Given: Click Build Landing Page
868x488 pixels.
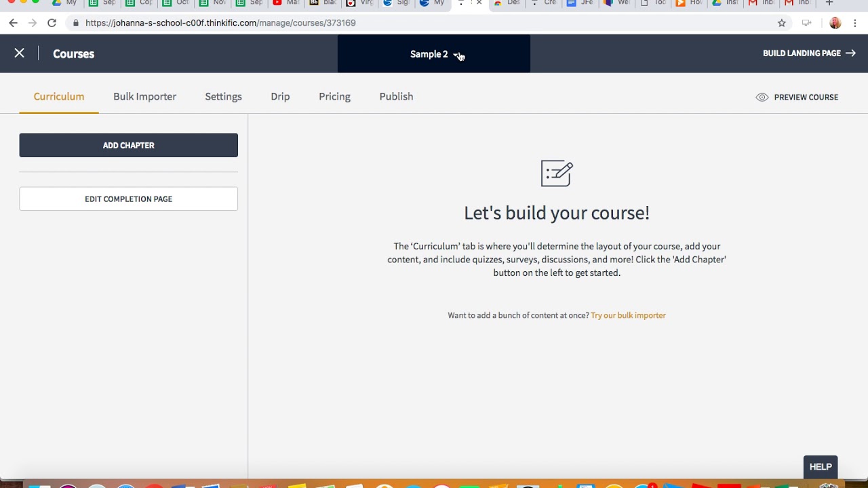Looking at the screenshot, I should coord(809,53).
